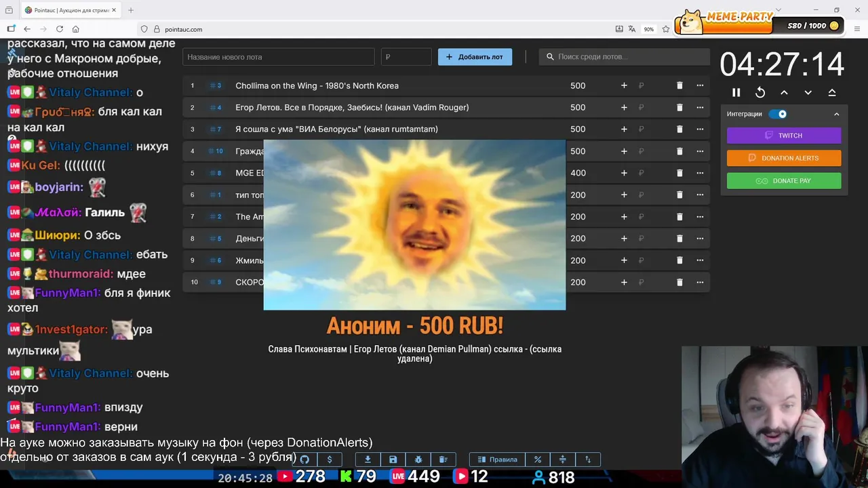868x488 pixels.
Task: Add points to the MGE lot in row 5
Action: pyautogui.click(x=624, y=173)
